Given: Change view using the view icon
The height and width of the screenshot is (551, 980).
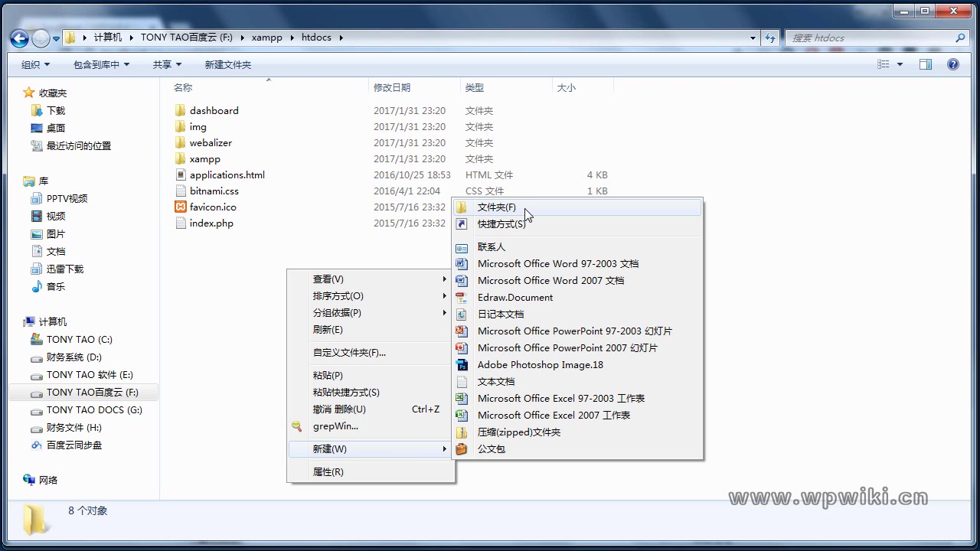Looking at the screenshot, I should click(x=884, y=64).
